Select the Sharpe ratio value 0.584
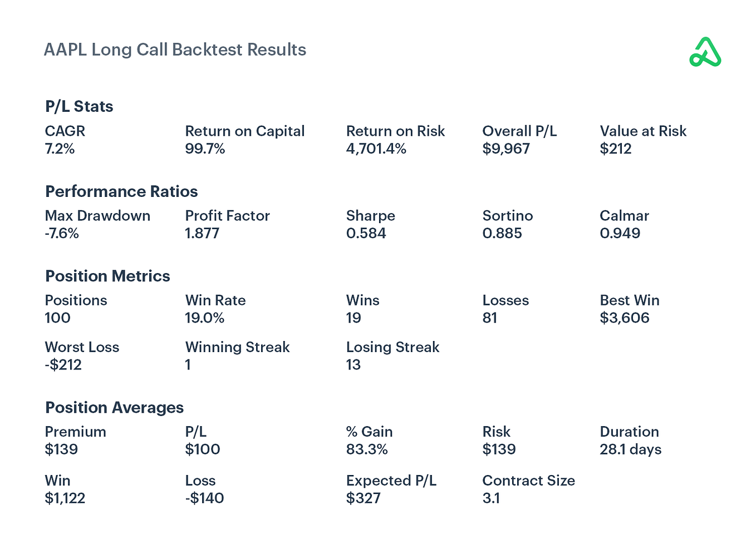The image size is (756, 544). (366, 234)
